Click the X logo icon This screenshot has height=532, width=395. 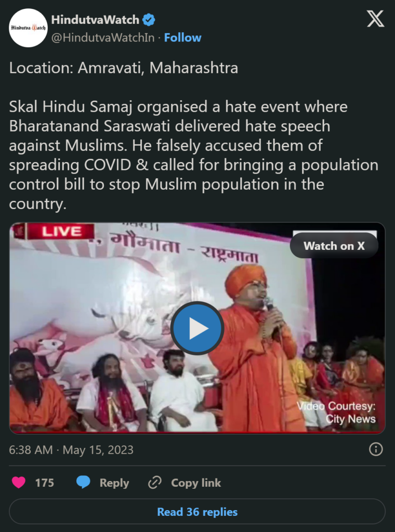pyautogui.click(x=375, y=19)
